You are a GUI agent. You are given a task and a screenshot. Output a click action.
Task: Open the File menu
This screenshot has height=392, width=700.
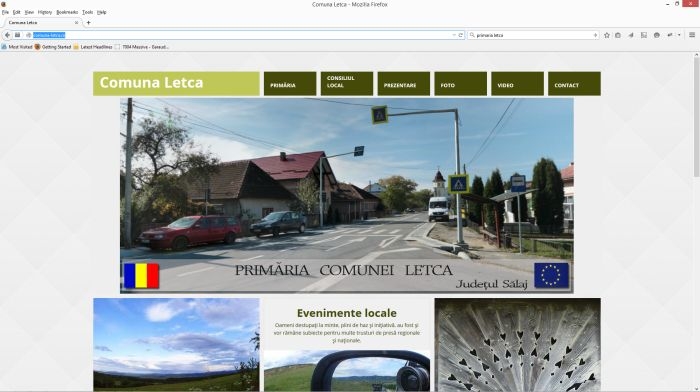tap(5, 12)
